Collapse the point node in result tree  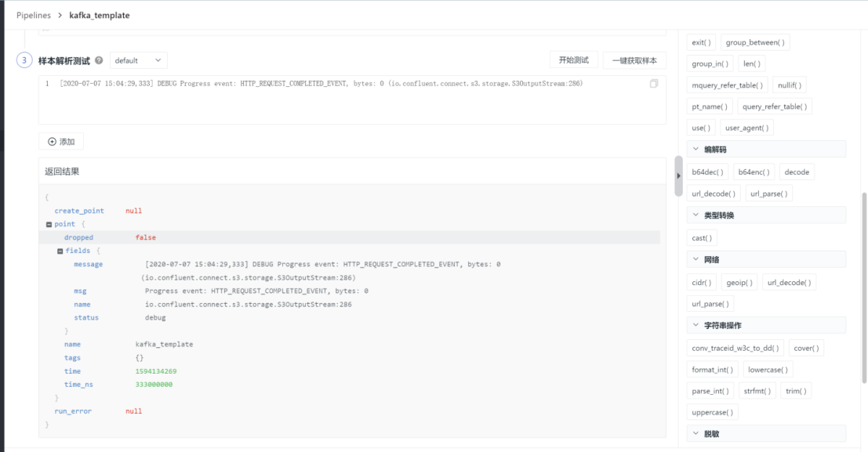[49, 225]
